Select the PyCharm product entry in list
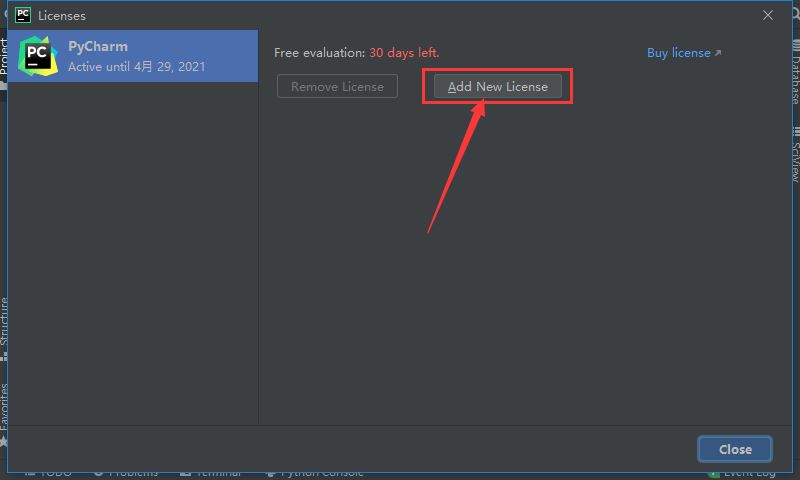Image resolution: width=800 pixels, height=480 pixels. pyautogui.click(x=133, y=56)
